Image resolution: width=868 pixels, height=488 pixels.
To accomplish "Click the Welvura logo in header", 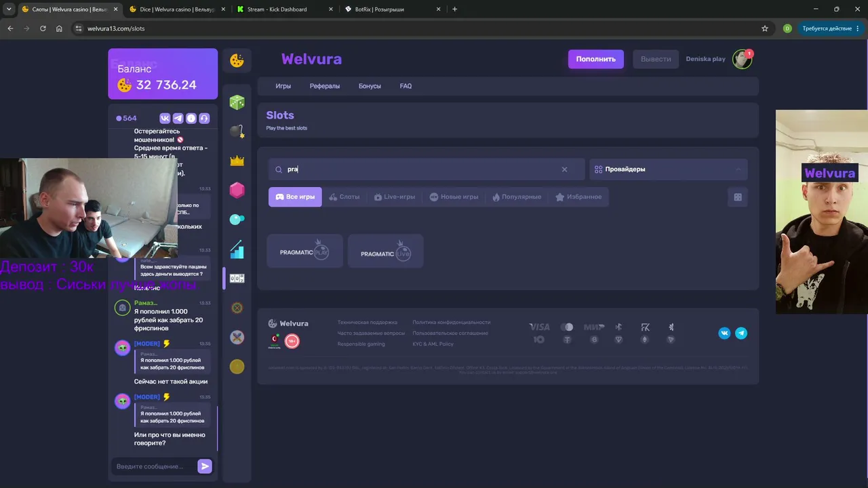I will pyautogui.click(x=311, y=59).
